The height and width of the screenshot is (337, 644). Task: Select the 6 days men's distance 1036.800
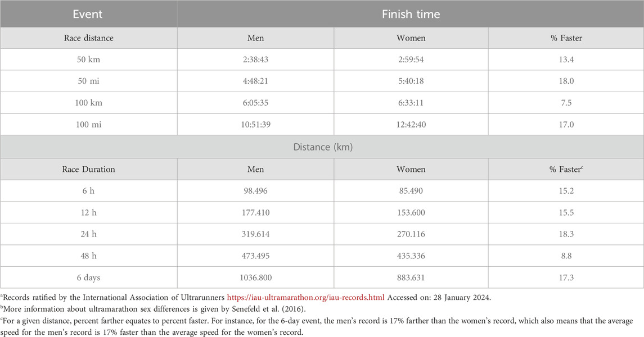[255, 277]
